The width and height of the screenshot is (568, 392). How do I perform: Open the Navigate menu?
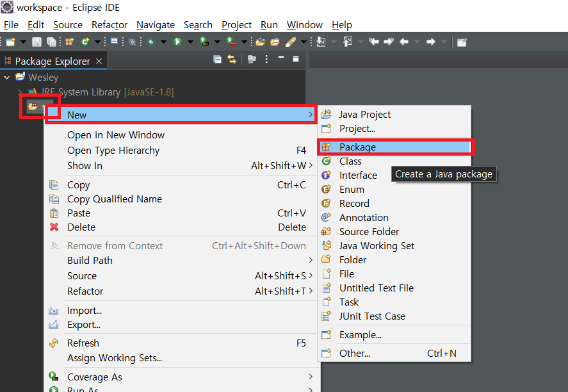coord(156,24)
